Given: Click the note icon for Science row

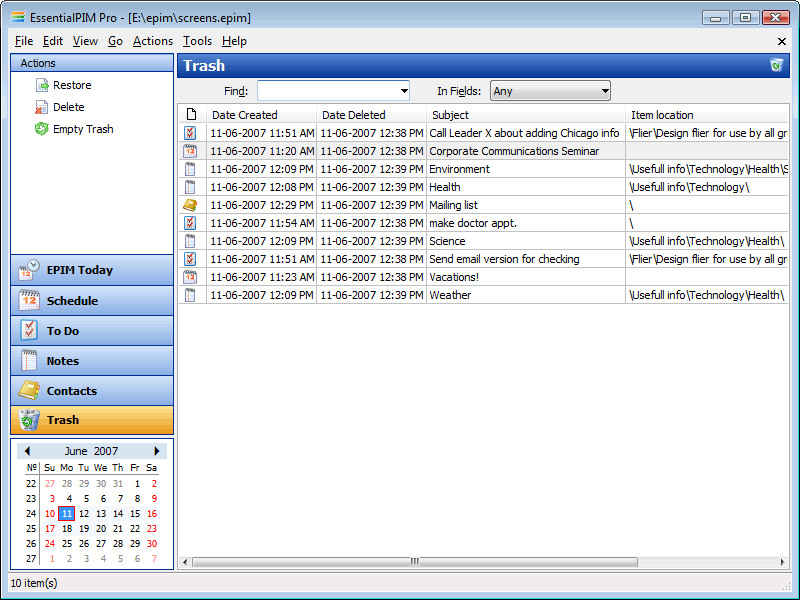Looking at the screenshot, I should 190,241.
